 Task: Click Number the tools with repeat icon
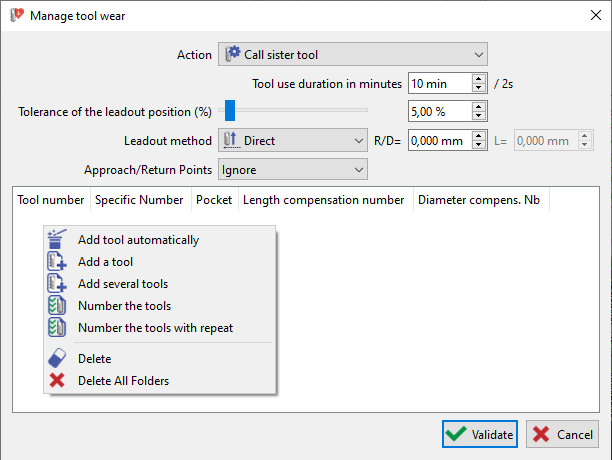coord(57,328)
